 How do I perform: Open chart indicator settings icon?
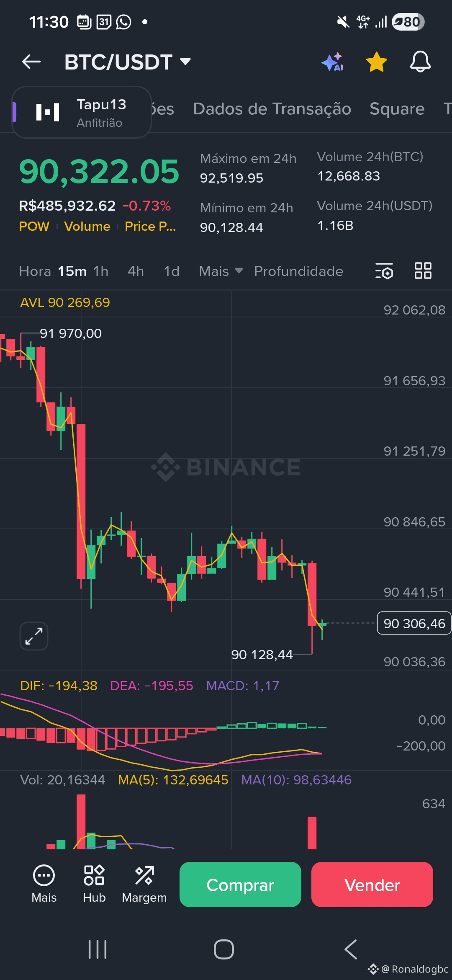coord(384,271)
